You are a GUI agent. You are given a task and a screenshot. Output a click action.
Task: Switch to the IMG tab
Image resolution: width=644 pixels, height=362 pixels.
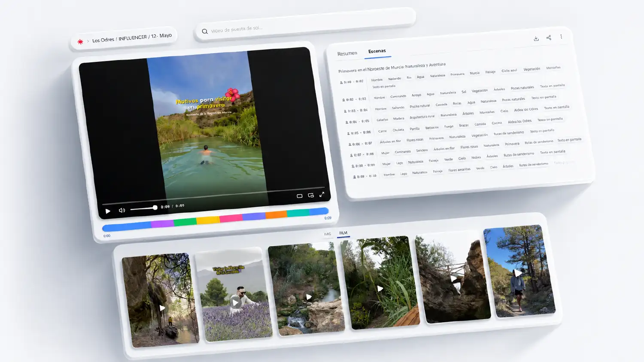coord(328,234)
